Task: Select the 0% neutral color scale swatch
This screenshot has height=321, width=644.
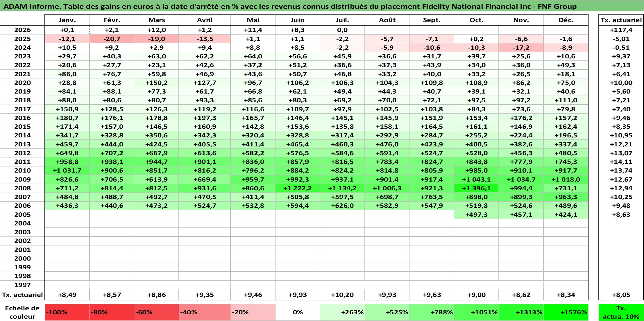Action: (298, 312)
